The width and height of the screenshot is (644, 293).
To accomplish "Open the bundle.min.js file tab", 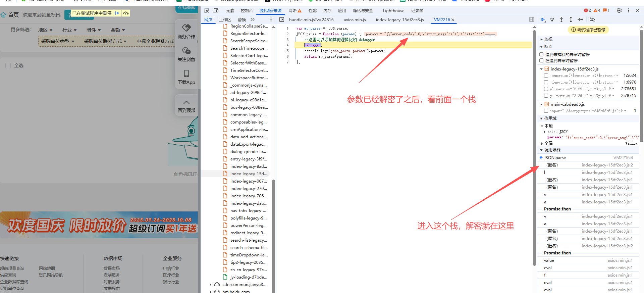I will point(311,19).
